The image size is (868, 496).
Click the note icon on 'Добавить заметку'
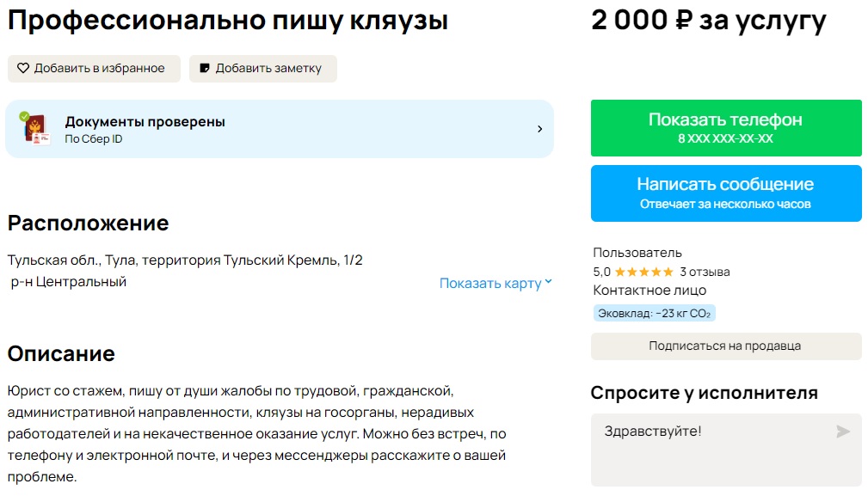point(205,68)
